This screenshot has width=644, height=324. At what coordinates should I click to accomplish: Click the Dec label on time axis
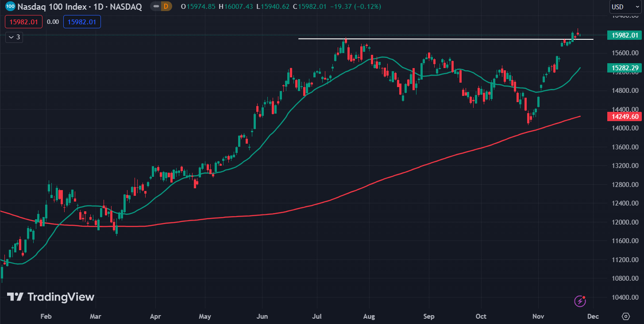click(x=593, y=316)
